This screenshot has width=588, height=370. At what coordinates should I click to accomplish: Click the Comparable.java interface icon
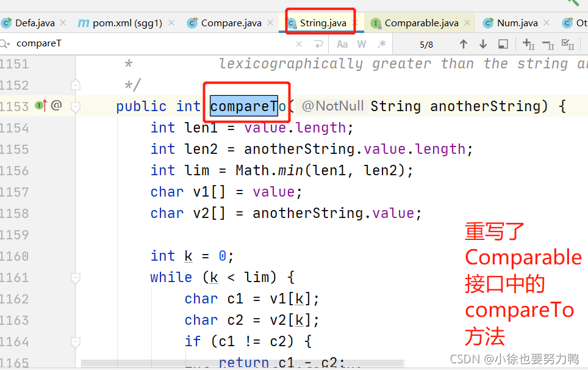point(376,23)
